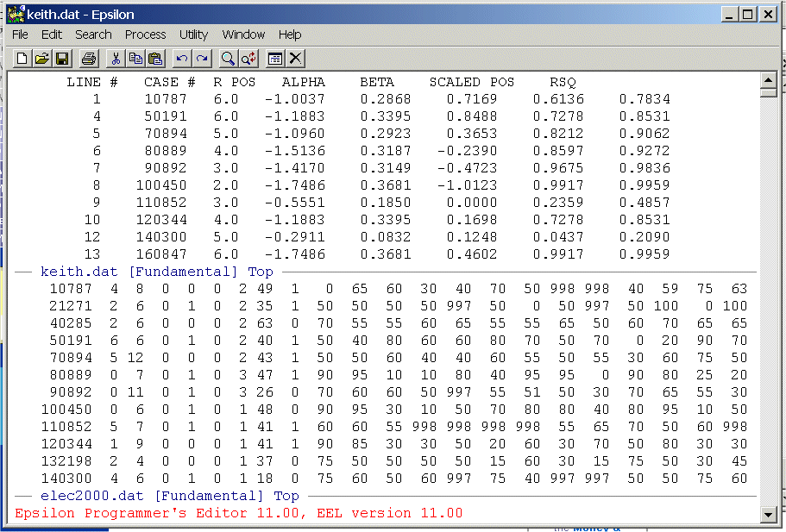Click the X toolbar icon
The width and height of the screenshot is (786, 532).
[x=296, y=59]
